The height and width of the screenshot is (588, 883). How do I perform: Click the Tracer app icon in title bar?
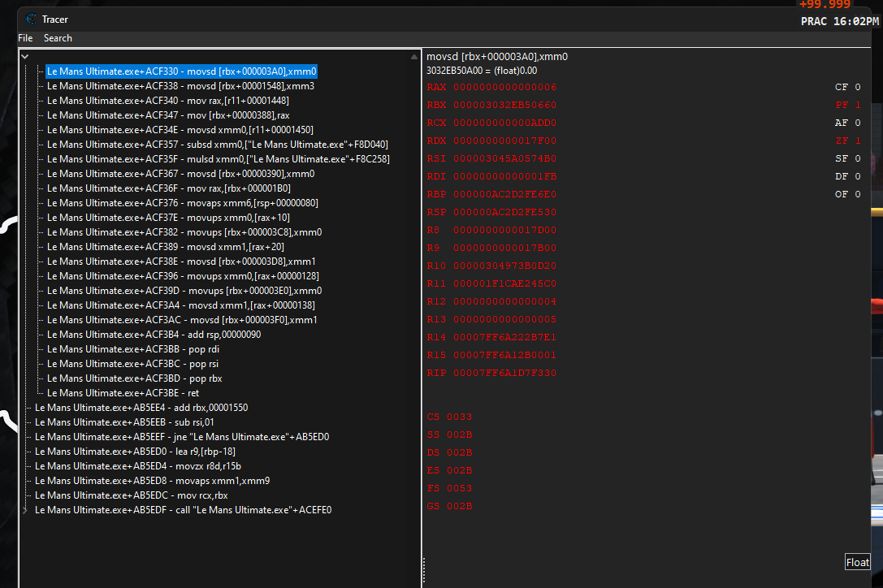[x=31, y=19]
